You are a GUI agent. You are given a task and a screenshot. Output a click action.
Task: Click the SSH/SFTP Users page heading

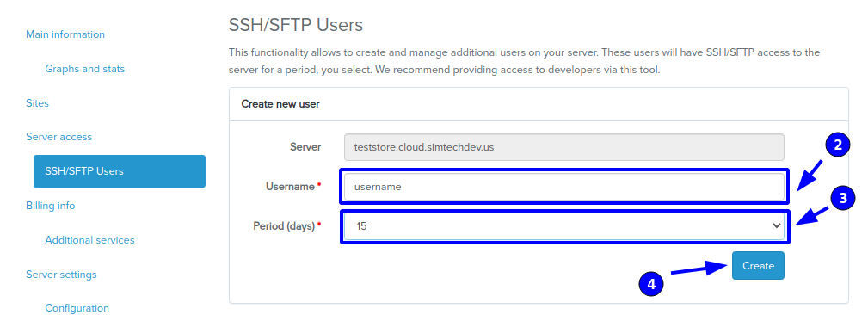click(x=296, y=25)
